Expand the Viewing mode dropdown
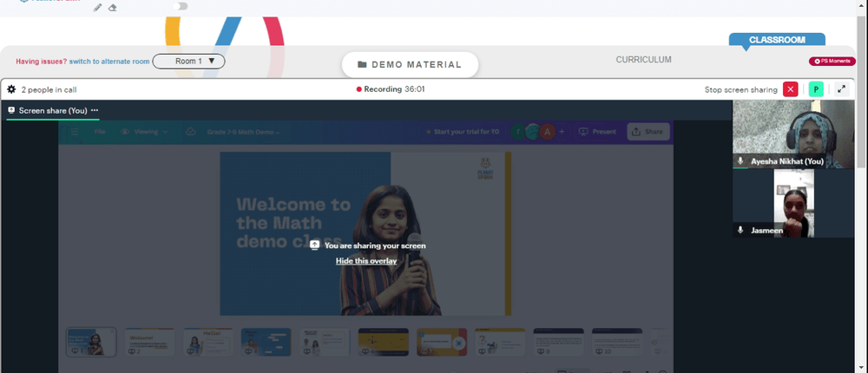 point(144,132)
